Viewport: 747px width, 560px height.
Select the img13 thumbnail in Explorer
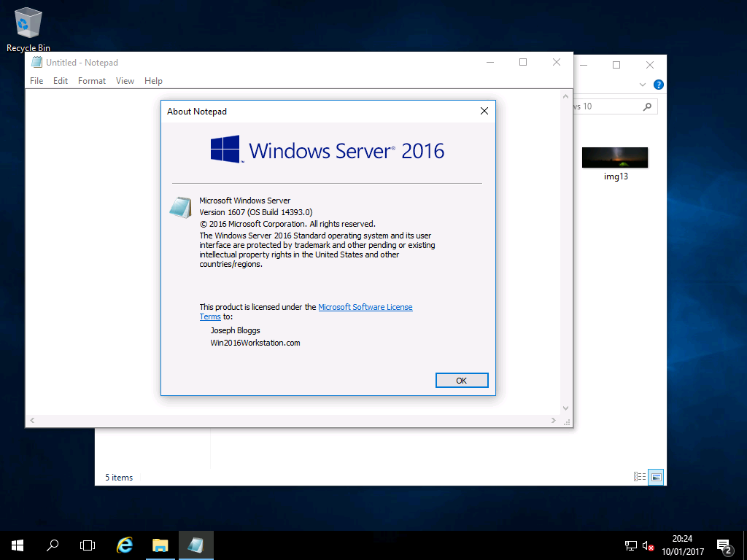[615, 157]
